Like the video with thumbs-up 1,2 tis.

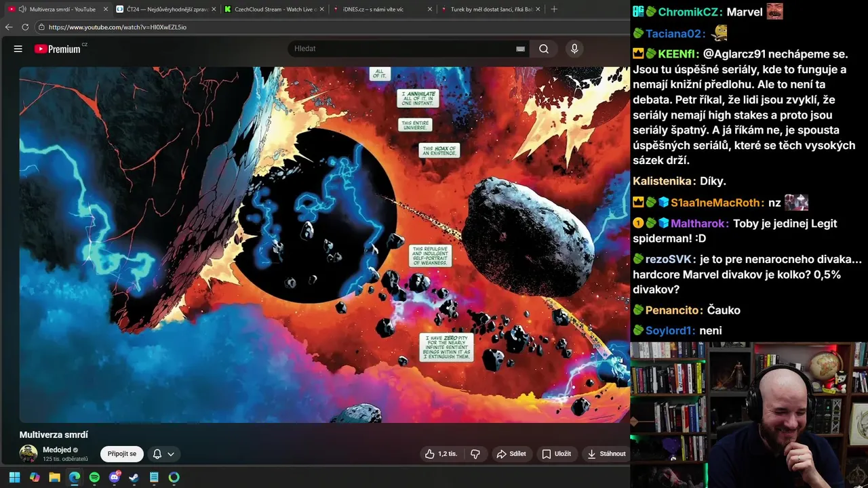pos(441,454)
